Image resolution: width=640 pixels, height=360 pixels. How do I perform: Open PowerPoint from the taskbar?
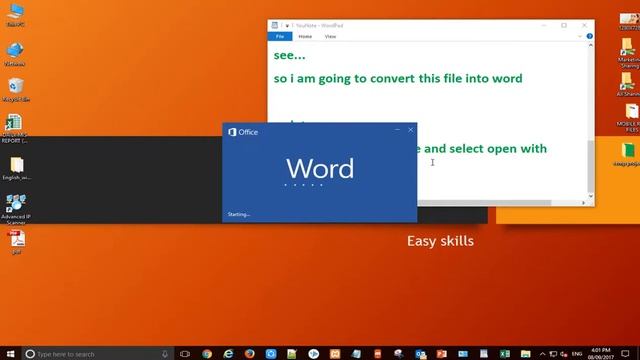coord(442,353)
